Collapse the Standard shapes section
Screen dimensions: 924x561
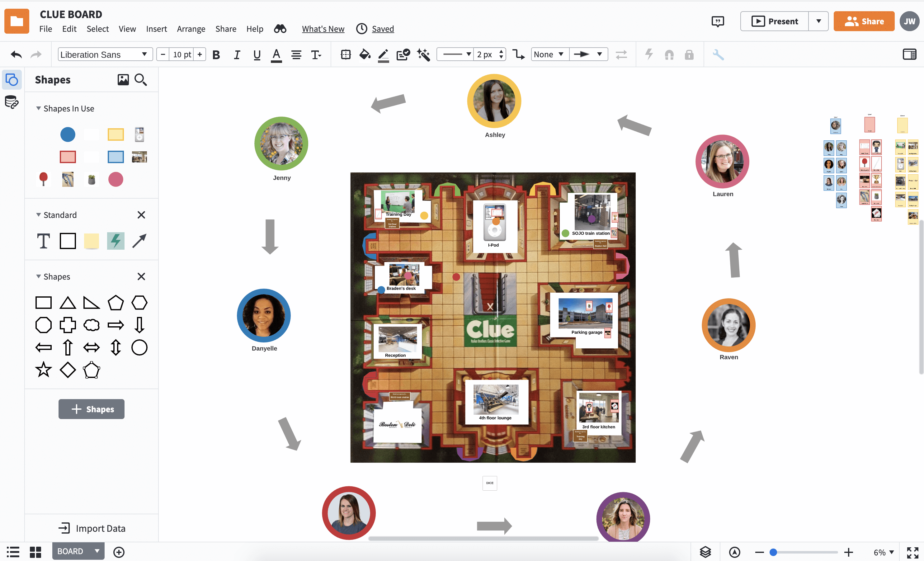(38, 215)
